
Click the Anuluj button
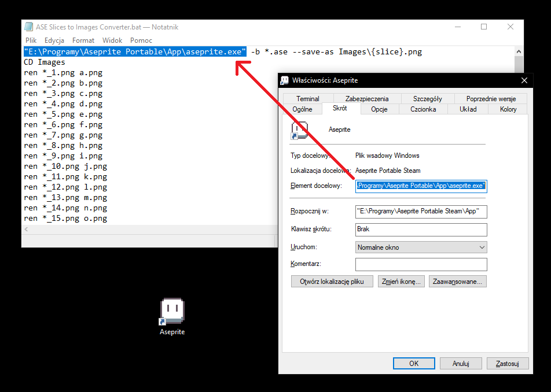[461, 364]
